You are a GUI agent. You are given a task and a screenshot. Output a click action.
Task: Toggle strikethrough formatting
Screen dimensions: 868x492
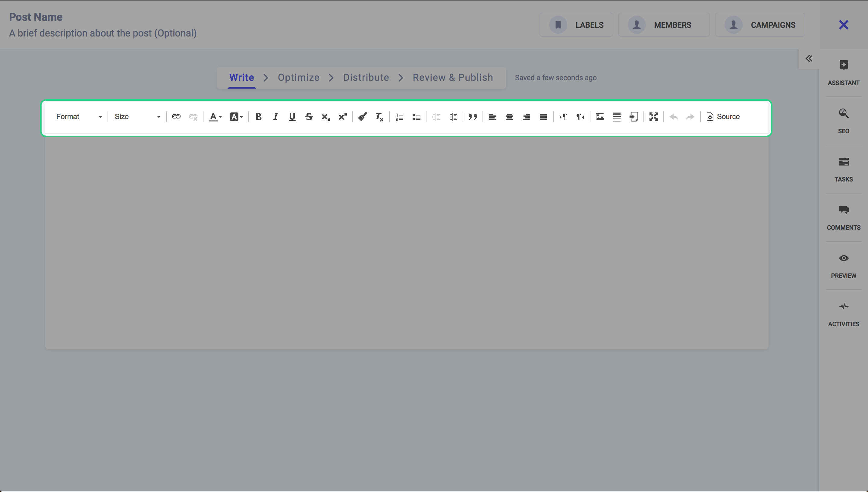coord(309,117)
